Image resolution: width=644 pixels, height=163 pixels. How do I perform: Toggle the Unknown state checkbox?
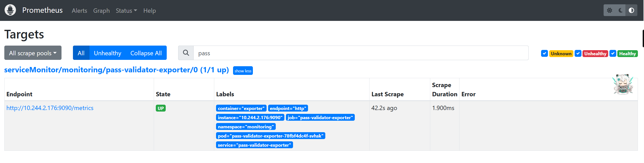544,53
